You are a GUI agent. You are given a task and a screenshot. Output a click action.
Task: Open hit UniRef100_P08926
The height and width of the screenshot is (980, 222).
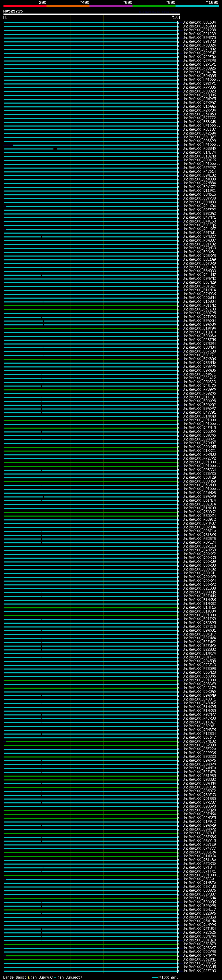(199, 68)
